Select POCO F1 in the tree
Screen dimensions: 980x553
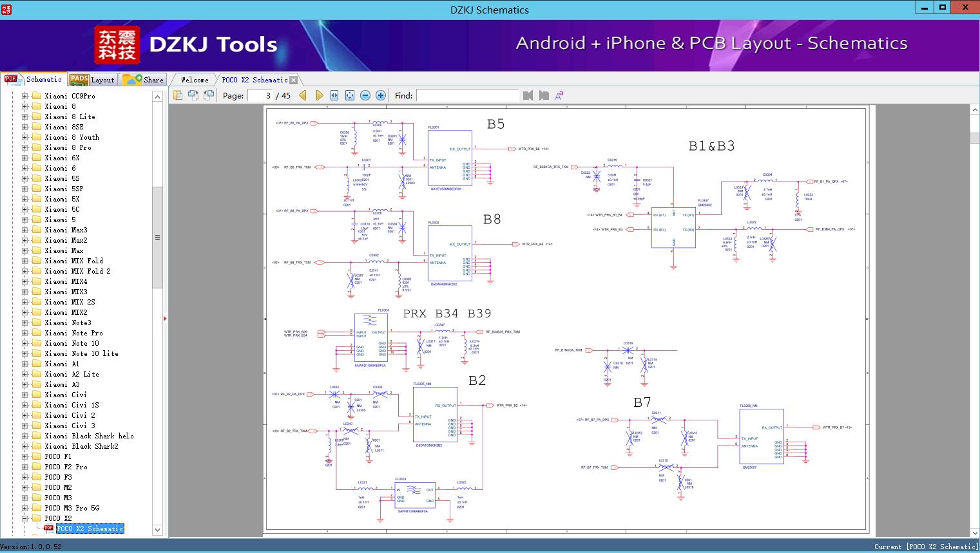point(58,456)
